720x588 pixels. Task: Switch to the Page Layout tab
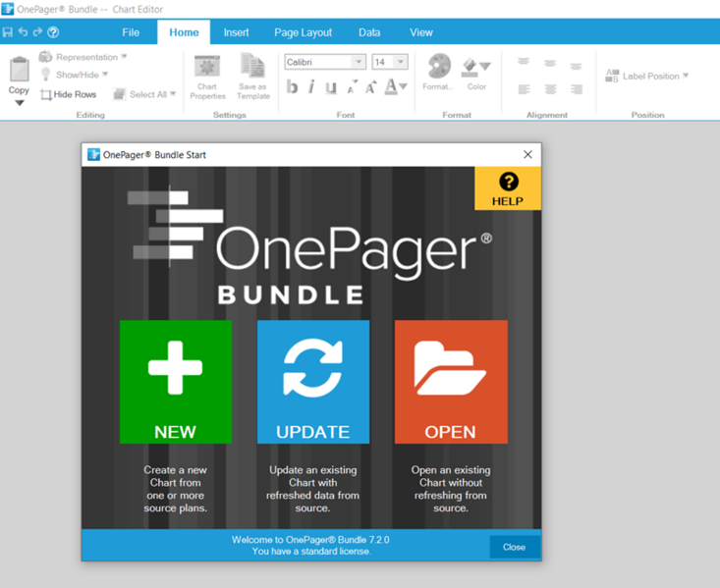click(304, 32)
